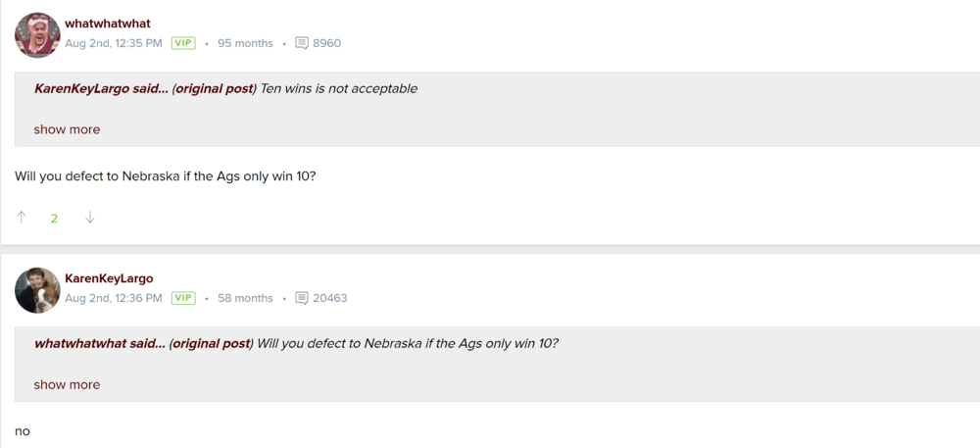Image resolution: width=980 pixels, height=448 pixels.
Task: Open the whatwhatwhat username in the post header
Action: click(108, 24)
